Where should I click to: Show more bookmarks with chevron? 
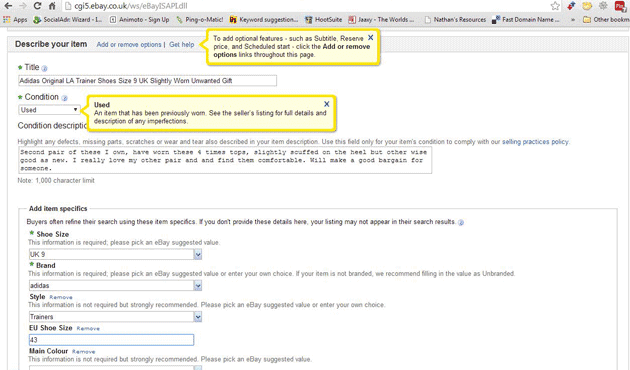573,19
